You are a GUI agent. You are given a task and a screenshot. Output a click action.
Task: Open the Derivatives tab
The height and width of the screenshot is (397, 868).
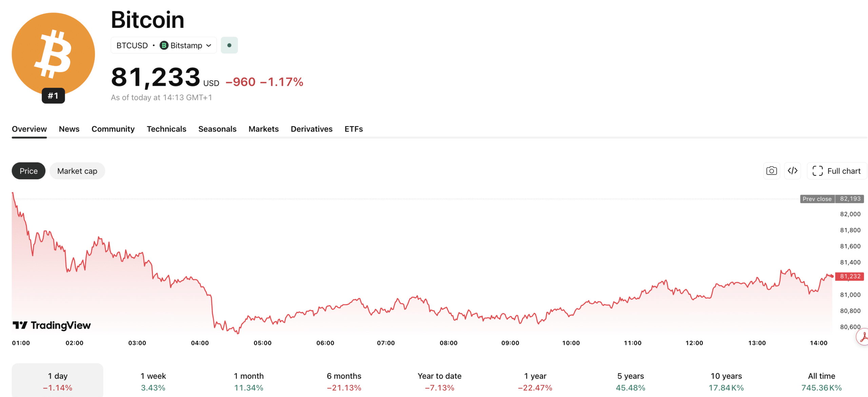point(312,129)
